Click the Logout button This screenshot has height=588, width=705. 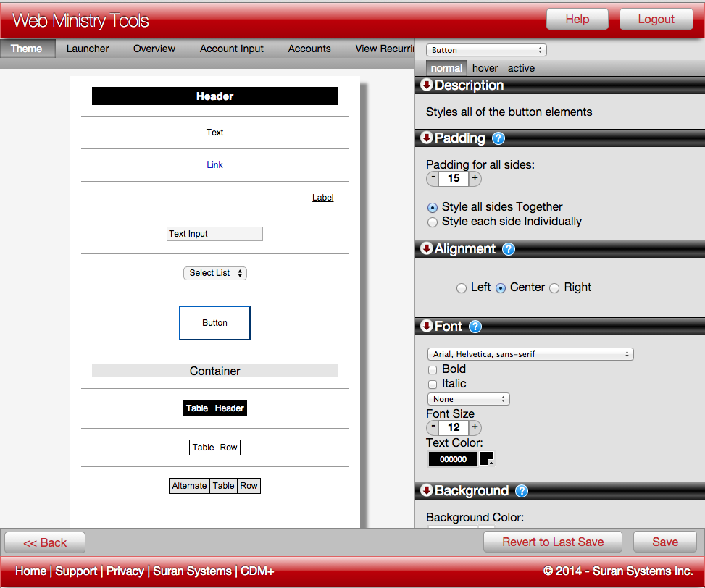[x=656, y=20]
